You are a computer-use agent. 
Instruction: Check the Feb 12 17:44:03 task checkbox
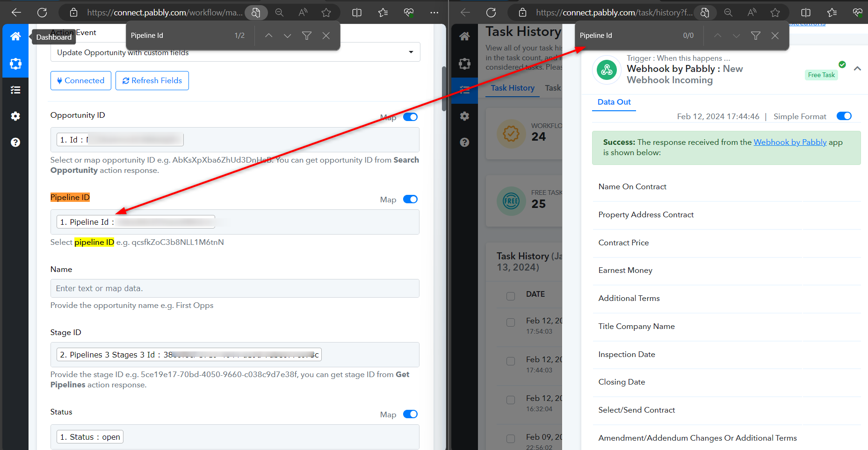click(511, 361)
